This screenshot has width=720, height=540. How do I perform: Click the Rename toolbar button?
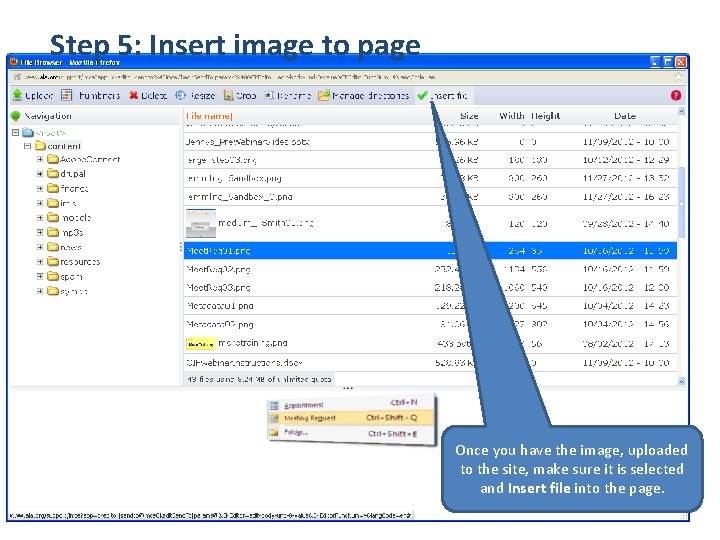point(288,96)
